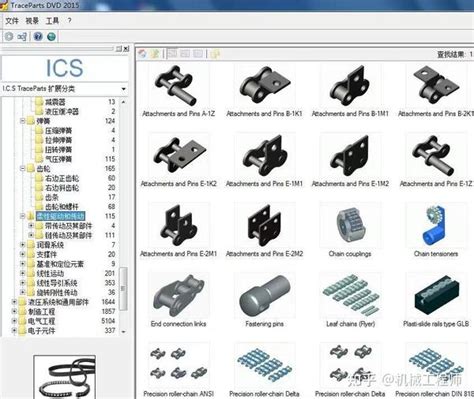This screenshot has height=399, width=474.
Task: Open the I.C.S TraceParts classification dropdown
Action: point(124,89)
